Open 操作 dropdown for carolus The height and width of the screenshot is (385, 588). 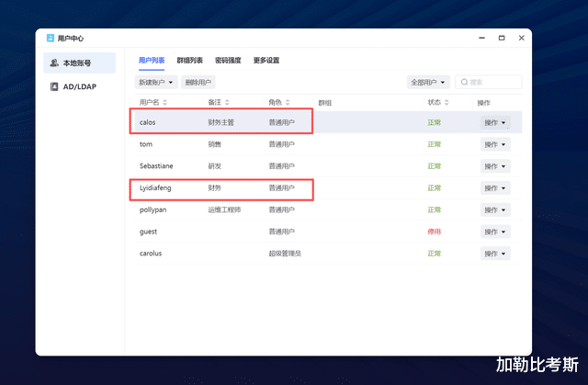point(495,254)
